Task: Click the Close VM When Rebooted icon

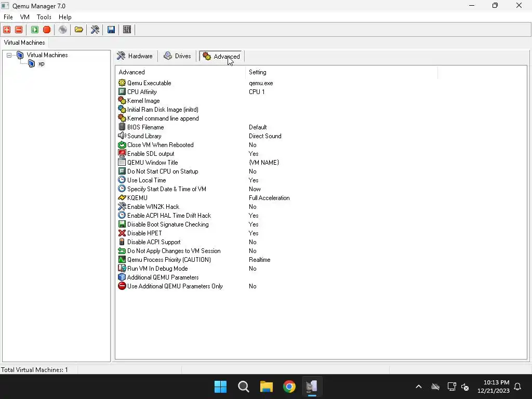Action: 122,144
